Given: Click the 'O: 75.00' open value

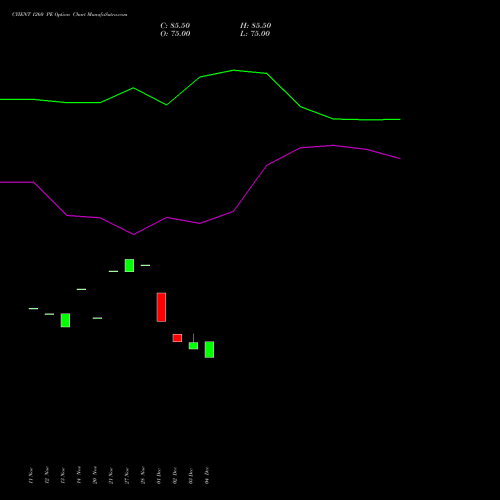Looking at the screenshot, I should (175, 34).
